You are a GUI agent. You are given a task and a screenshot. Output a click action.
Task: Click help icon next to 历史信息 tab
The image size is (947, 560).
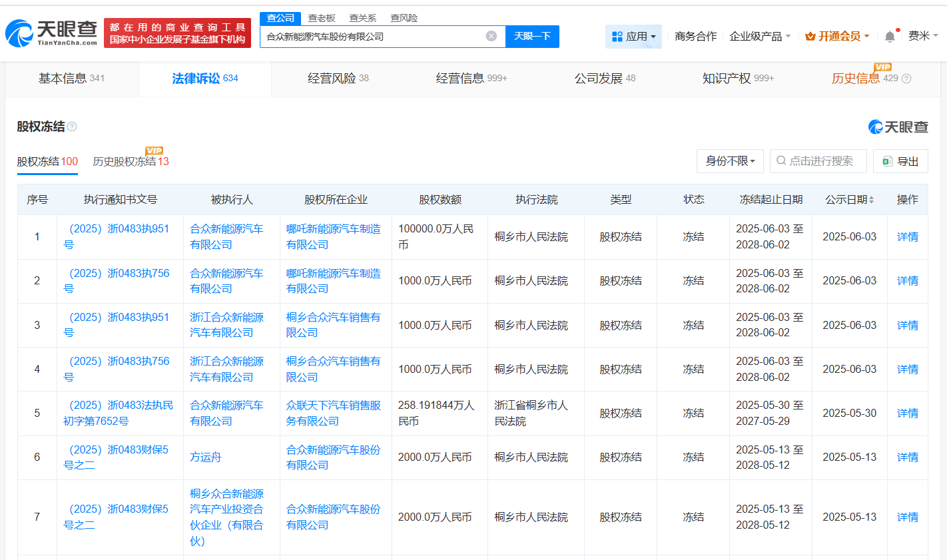(906, 79)
